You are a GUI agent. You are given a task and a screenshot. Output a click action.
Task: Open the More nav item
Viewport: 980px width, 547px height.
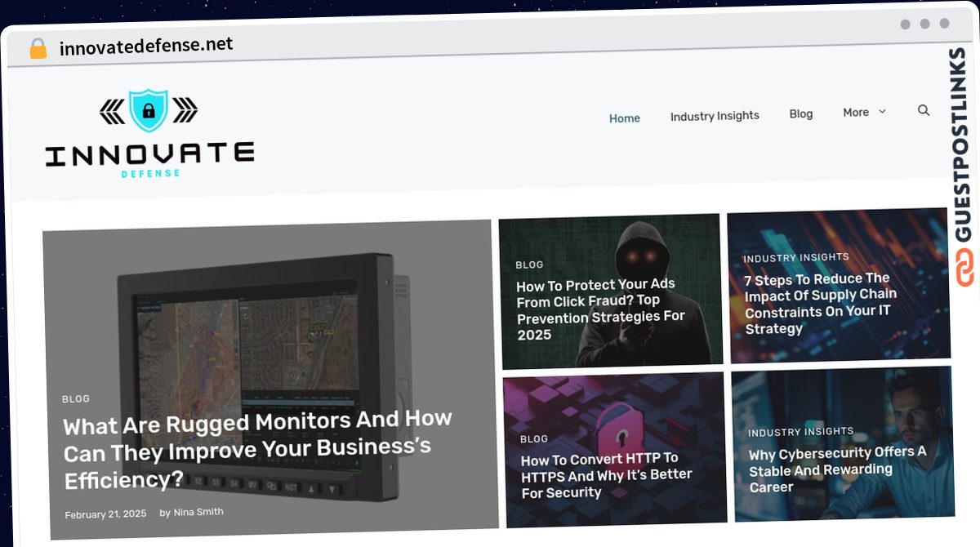click(x=856, y=113)
